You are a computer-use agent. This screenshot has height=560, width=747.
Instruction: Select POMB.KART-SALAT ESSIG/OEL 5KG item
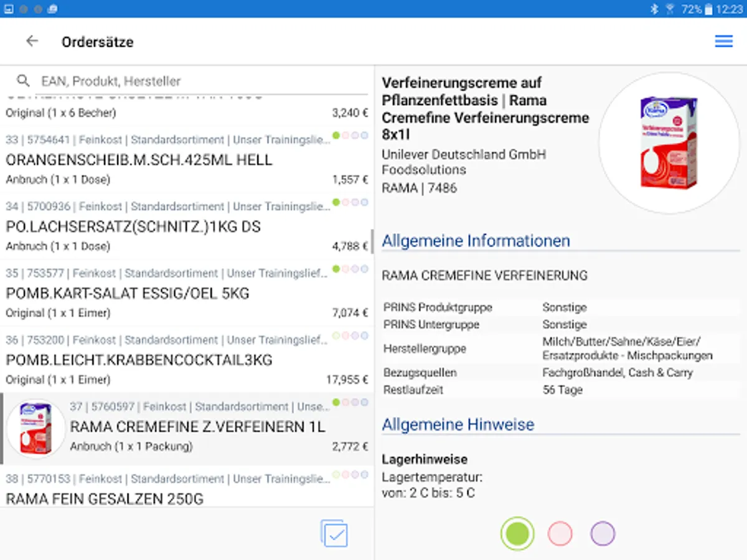click(187, 293)
